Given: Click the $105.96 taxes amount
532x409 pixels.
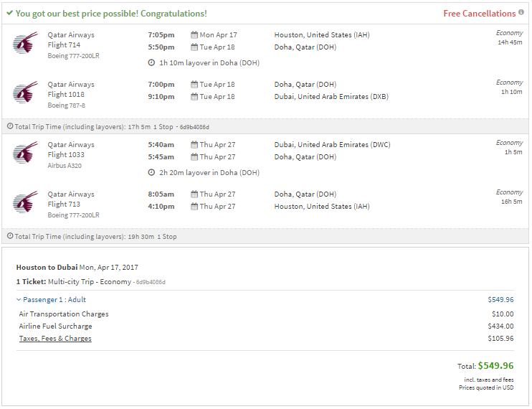Looking at the screenshot, I should 500,339.
